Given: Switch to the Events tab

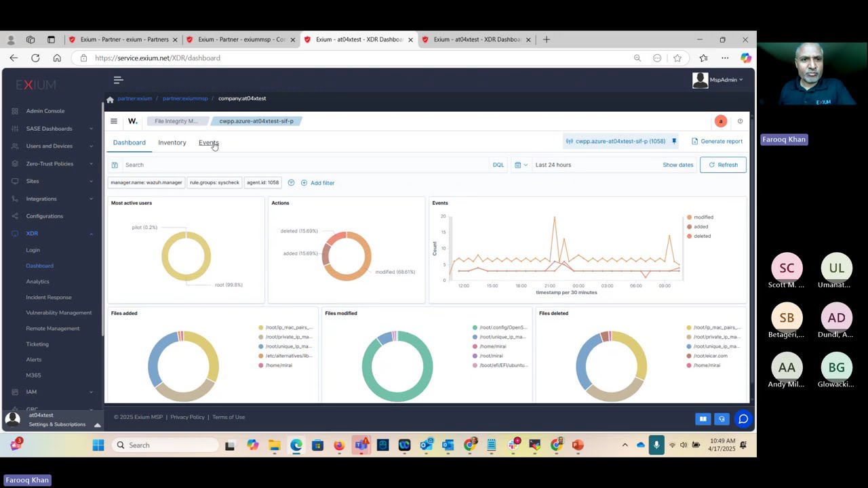Looking at the screenshot, I should click(208, 142).
